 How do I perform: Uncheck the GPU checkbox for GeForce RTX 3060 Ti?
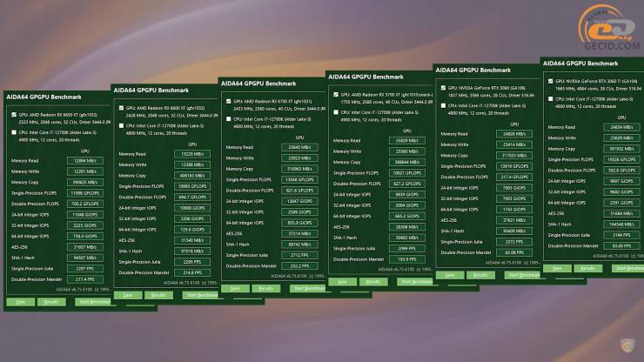pos(550,81)
